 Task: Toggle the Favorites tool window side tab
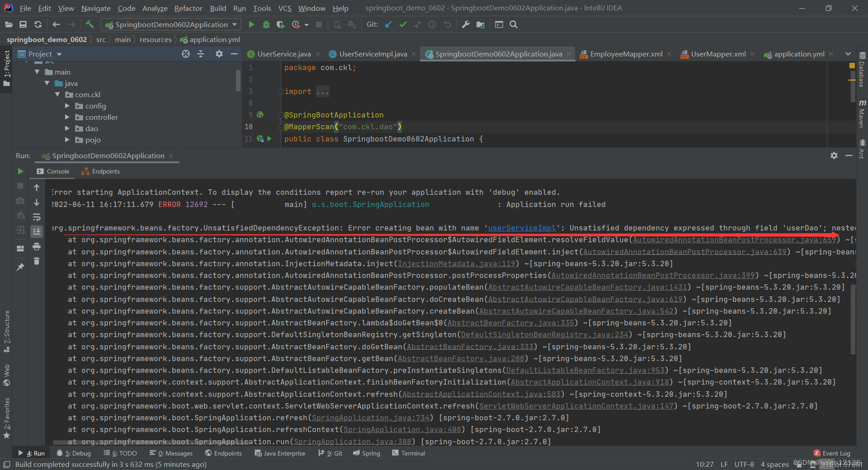[x=6, y=418]
